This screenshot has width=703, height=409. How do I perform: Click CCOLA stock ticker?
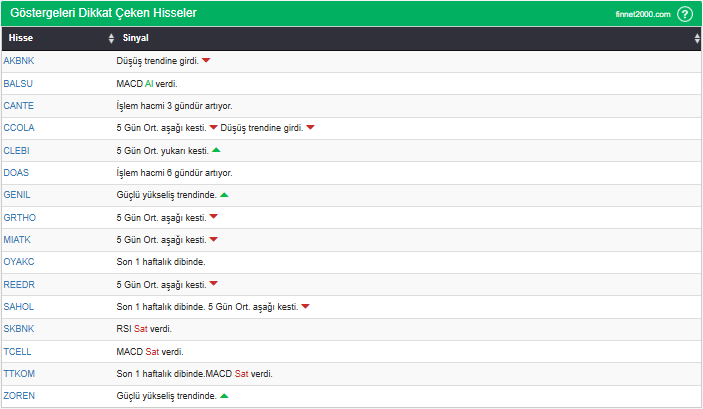pyautogui.click(x=19, y=128)
